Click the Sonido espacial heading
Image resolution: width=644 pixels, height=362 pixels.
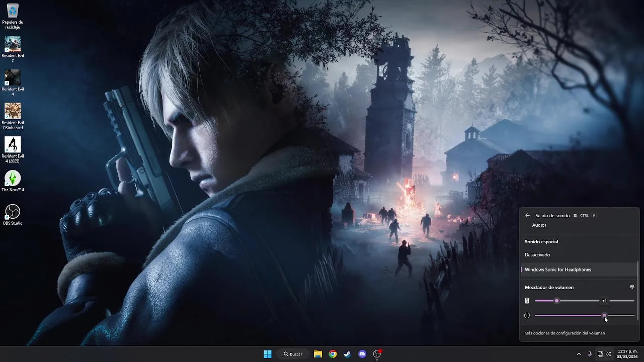pyautogui.click(x=541, y=242)
